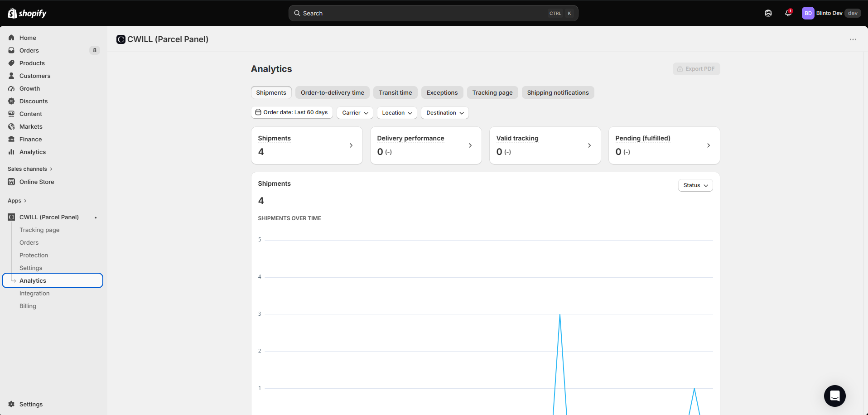Open the Status dropdown on chart
Viewport: 868px width, 415px height.
[695, 185]
